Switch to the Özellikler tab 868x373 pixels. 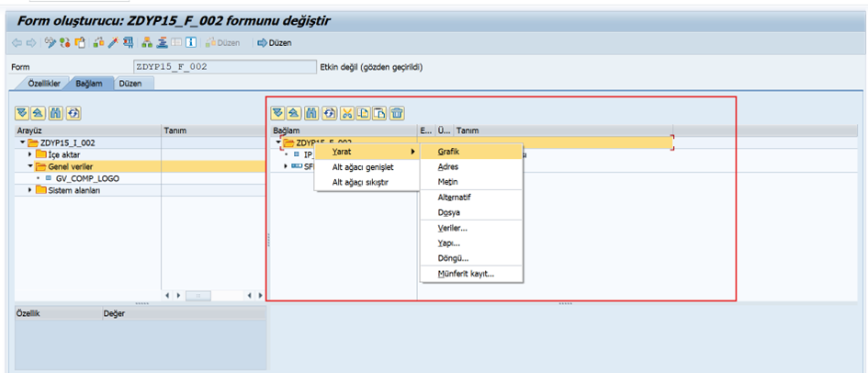(41, 84)
